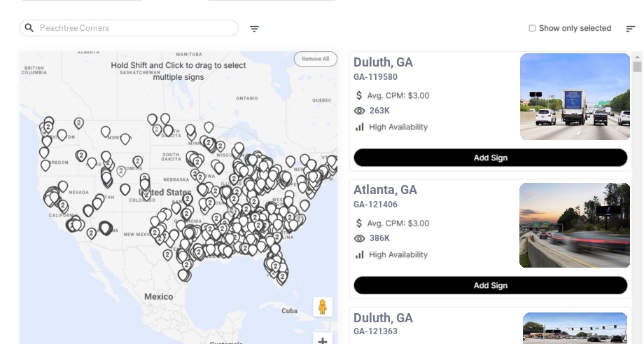Click the impressions eye icon for Atlanta
Viewport: 644px width, 344px height.
(360, 238)
